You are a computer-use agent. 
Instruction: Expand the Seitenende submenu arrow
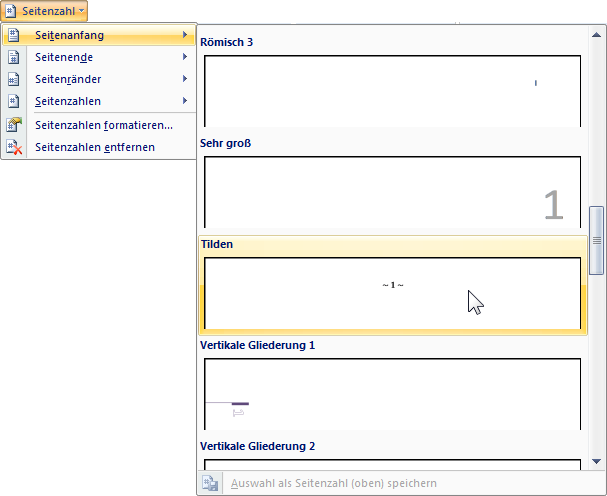(186, 58)
